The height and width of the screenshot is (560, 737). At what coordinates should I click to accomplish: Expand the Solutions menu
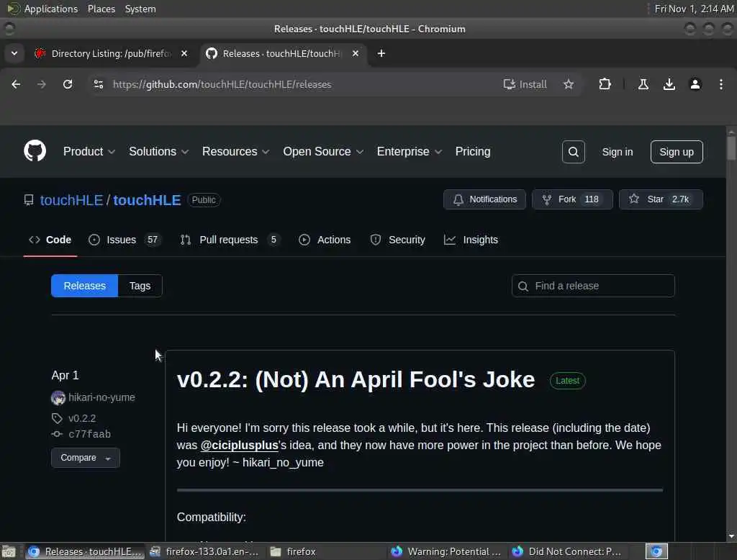click(x=158, y=151)
